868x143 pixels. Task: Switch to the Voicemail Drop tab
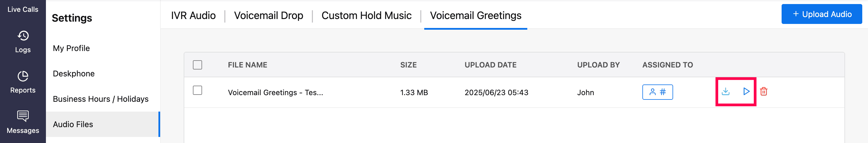[x=269, y=16]
